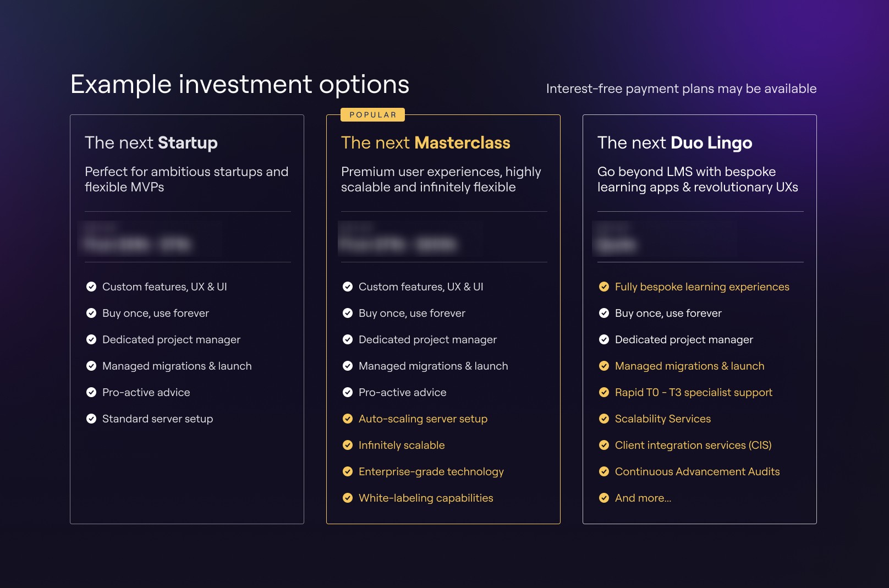Click checkmark next to Client integration services (CIS)
The width and height of the screenshot is (889, 588).
pyautogui.click(x=604, y=445)
